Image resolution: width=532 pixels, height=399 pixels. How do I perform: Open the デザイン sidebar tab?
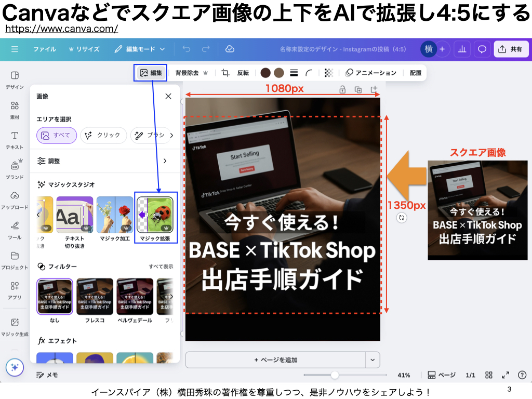[15, 80]
